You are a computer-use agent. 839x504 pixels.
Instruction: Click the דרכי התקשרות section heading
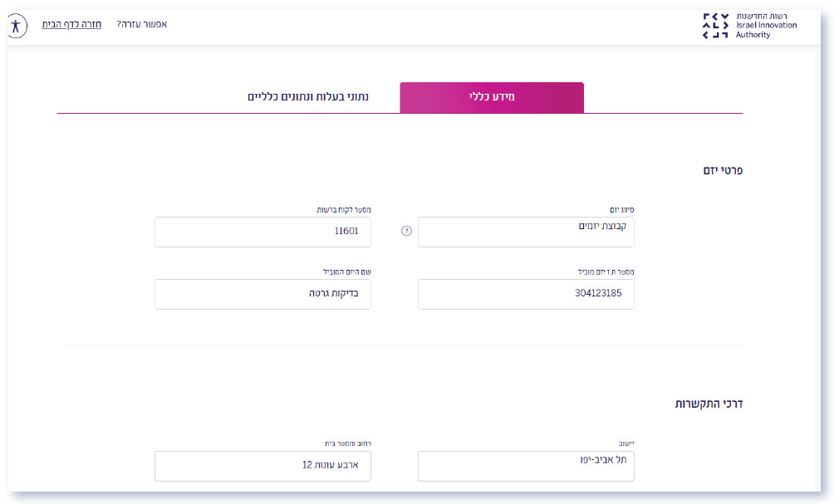coord(708,404)
